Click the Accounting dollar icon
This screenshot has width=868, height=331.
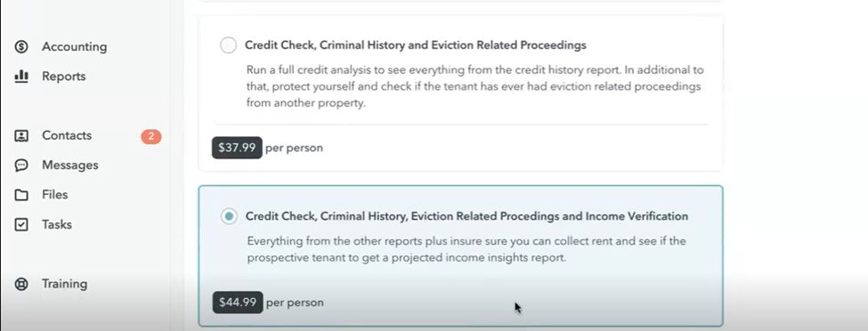pyautogui.click(x=21, y=46)
